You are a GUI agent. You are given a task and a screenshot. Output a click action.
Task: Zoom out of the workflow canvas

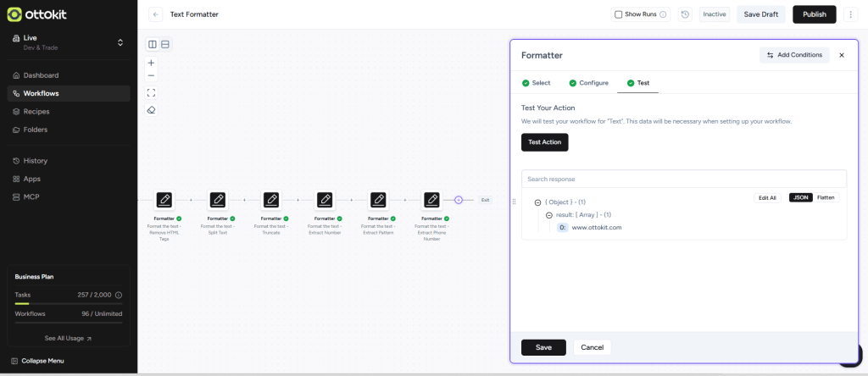coord(152,75)
